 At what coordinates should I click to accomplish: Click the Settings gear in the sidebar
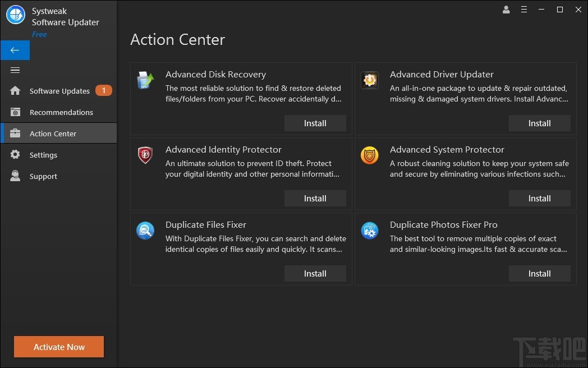click(x=15, y=155)
